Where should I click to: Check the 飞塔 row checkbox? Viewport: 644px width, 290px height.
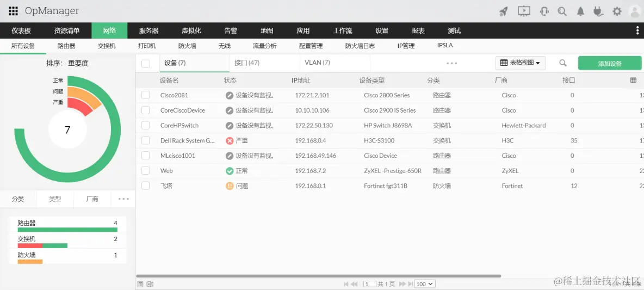click(145, 186)
